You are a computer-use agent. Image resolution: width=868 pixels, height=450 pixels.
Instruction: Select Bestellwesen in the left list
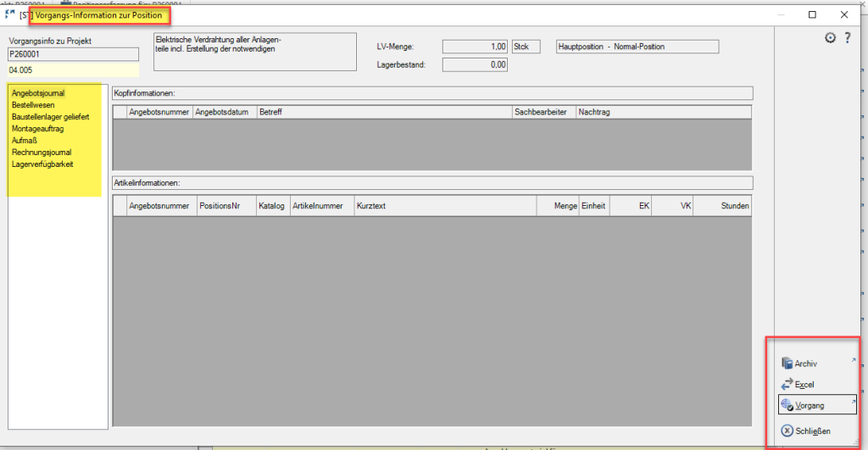click(x=35, y=105)
